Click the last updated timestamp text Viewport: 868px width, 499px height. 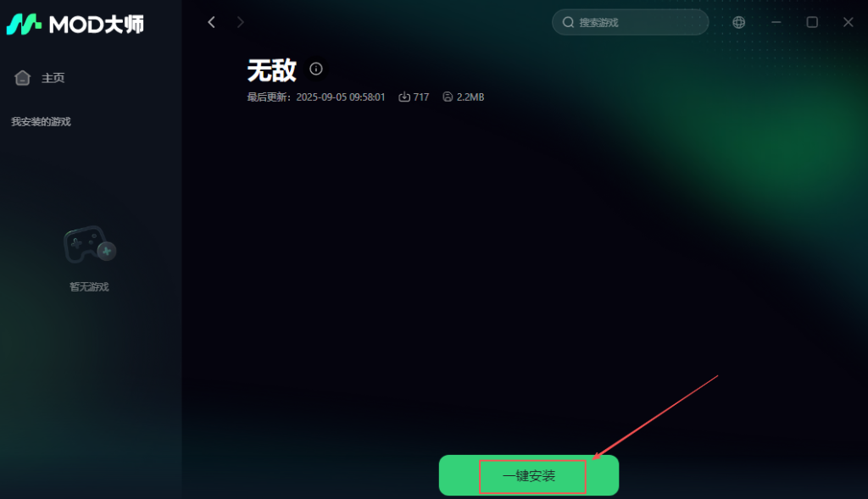pyautogui.click(x=315, y=97)
